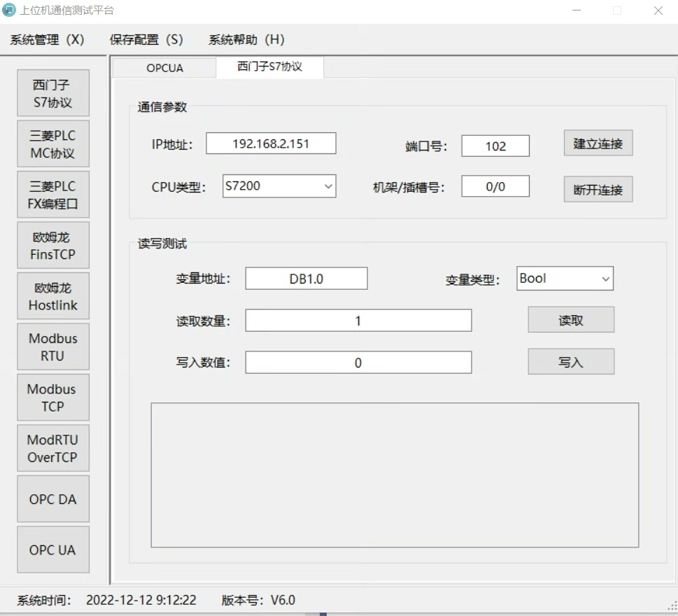Open 欧姆龙 Hostlink protocol page
Screen dimensions: 678x616
click(x=53, y=296)
